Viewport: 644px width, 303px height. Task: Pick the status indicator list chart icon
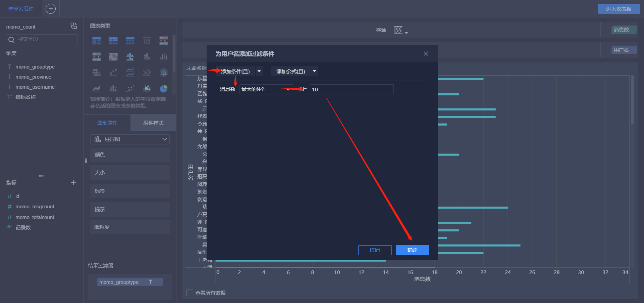pos(97,57)
